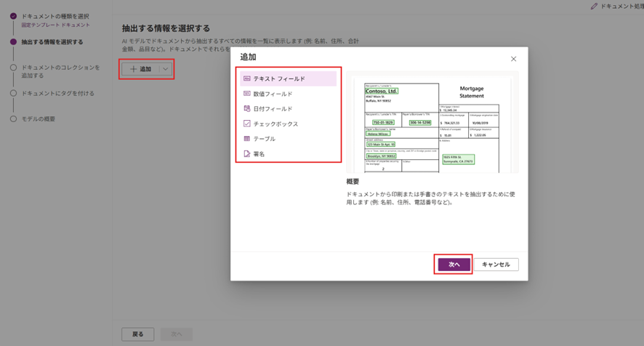The width and height of the screenshot is (644, 346).
Task: Click the 抽出する情報を選択する page heading
Action: pyautogui.click(x=166, y=28)
